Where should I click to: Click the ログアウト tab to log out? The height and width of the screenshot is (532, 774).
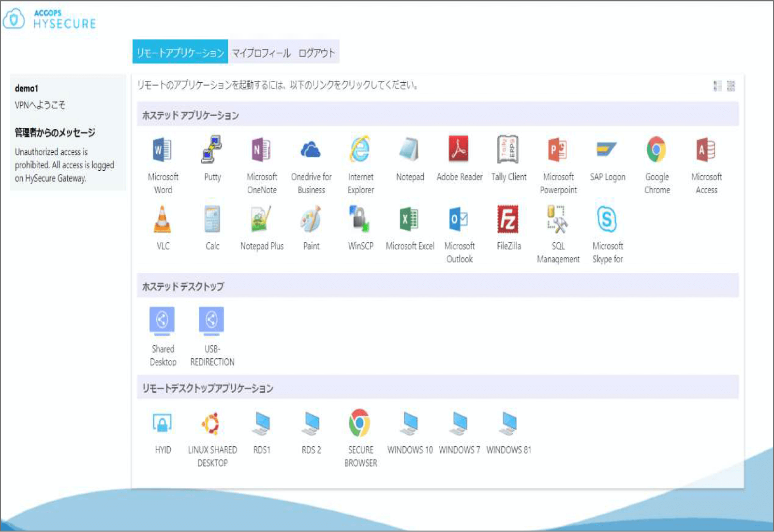click(x=317, y=53)
